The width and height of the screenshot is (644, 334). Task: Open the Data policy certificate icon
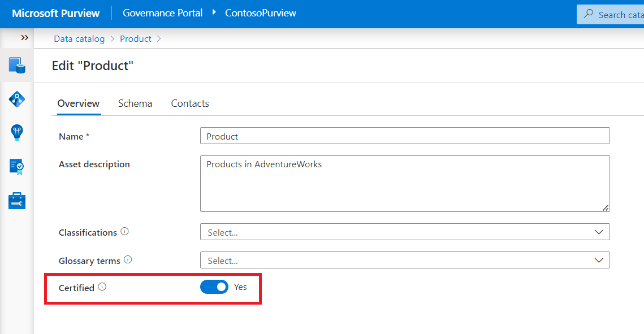[16, 166]
